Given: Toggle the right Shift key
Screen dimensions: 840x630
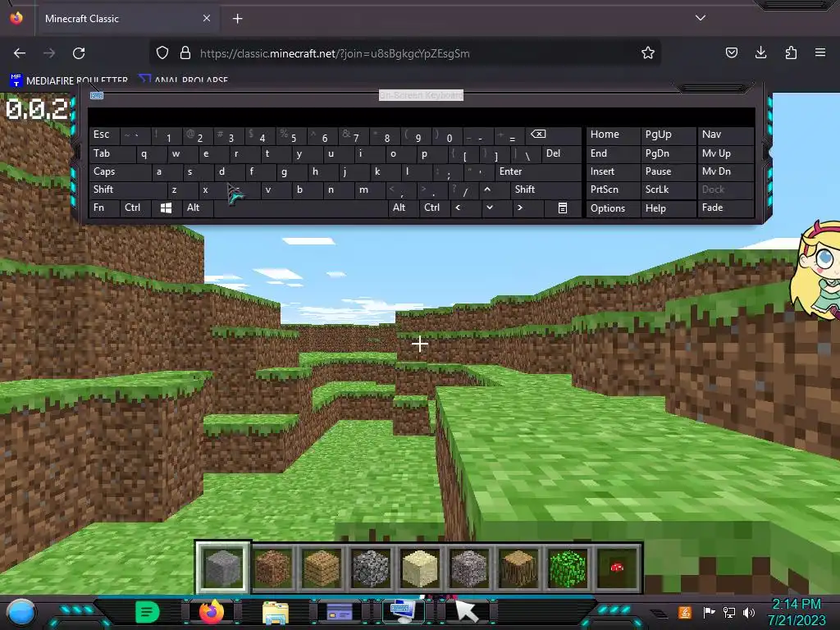Looking at the screenshot, I should pos(546,189).
